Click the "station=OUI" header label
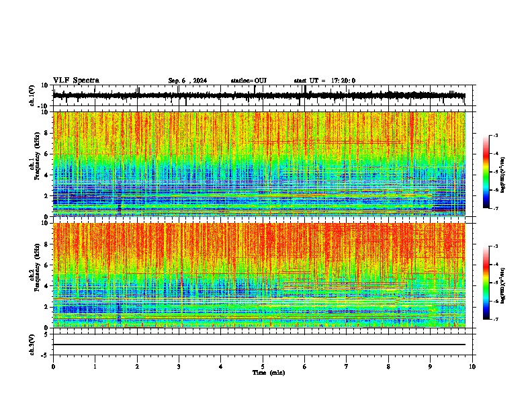This screenshot has width=532, height=411. pyautogui.click(x=249, y=81)
